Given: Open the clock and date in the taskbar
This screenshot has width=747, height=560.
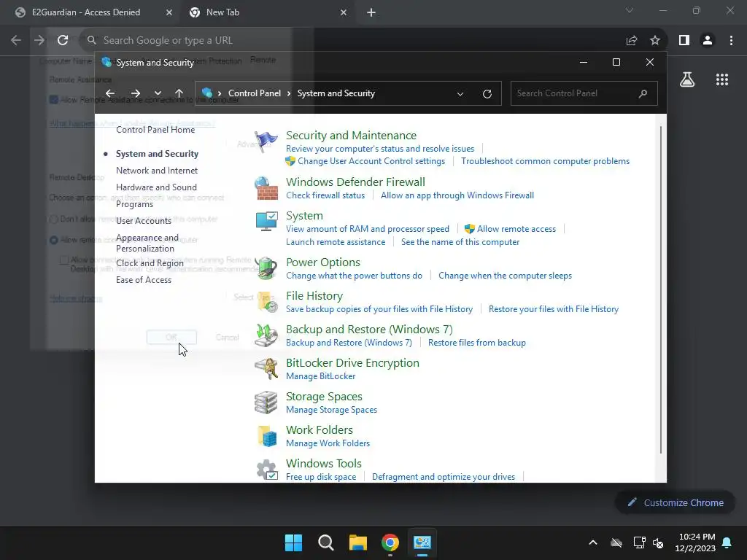Looking at the screenshot, I should tap(695, 542).
